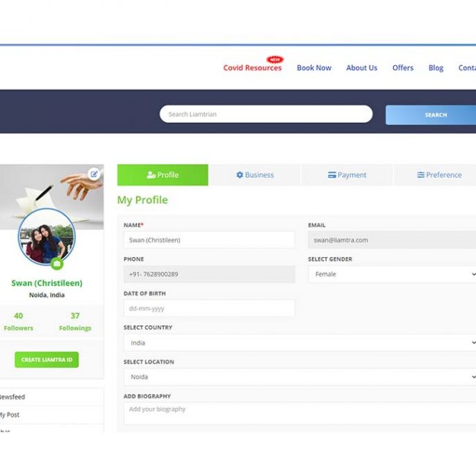Open Covid Resources link
Viewport: 476px width, 476px height.
tap(252, 68)
